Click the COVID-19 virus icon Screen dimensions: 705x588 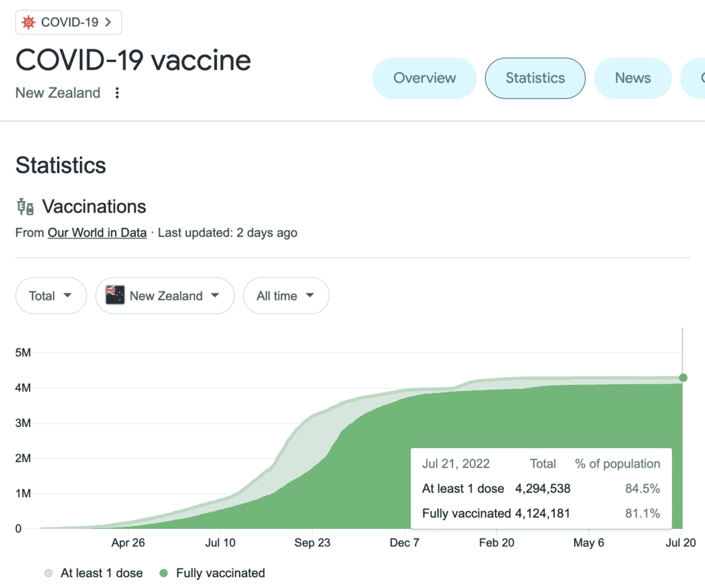29,23
